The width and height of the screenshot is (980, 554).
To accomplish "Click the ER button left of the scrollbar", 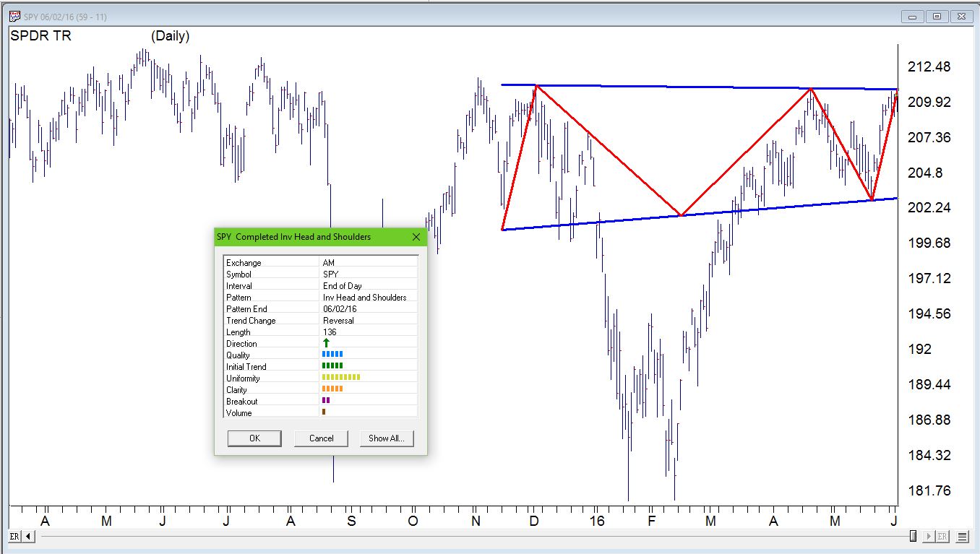I will click(14, 537).
